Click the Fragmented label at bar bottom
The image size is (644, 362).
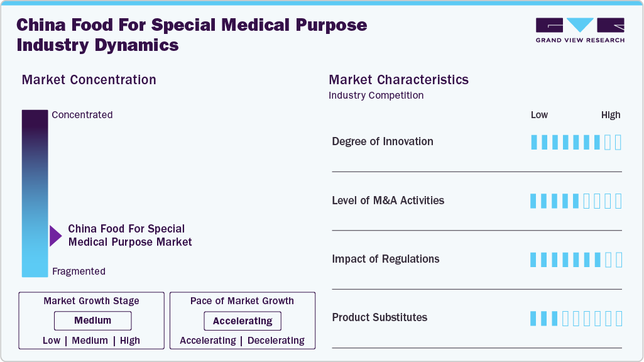point(79,271)
